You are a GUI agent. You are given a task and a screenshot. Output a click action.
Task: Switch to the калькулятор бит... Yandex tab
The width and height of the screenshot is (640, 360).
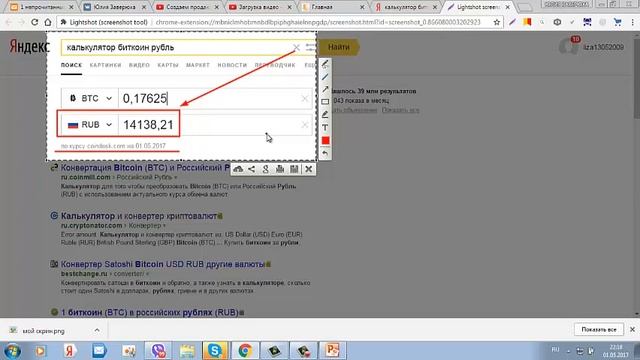coord(405,7)
